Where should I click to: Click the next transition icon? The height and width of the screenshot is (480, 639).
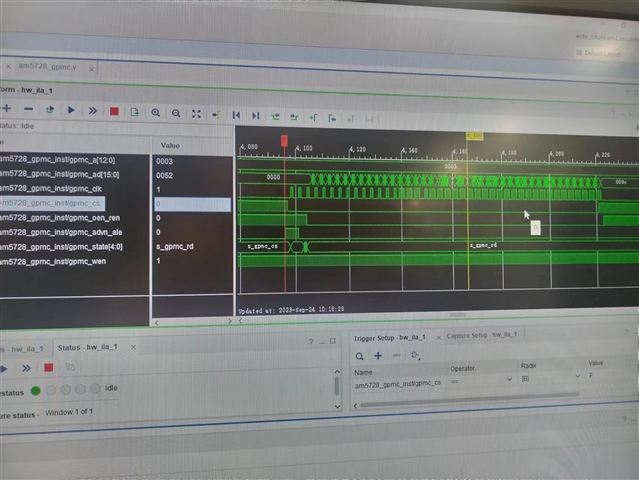click(x=294, y=117)
